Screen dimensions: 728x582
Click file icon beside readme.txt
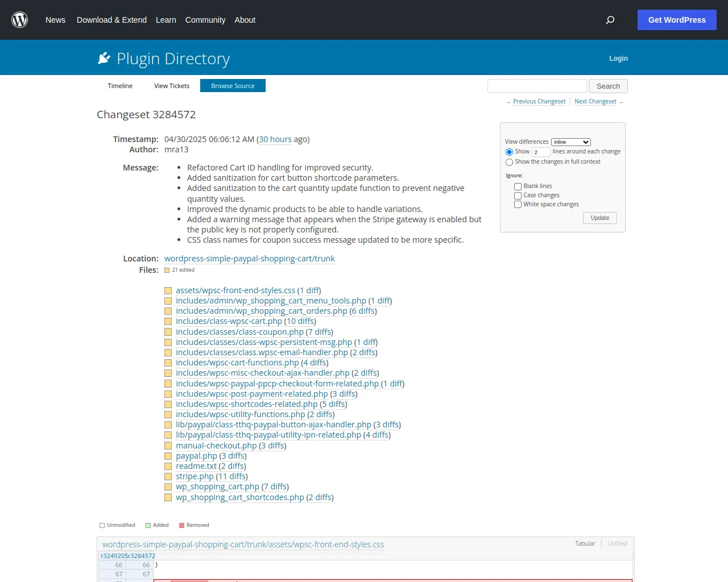[x=168, y=466]
